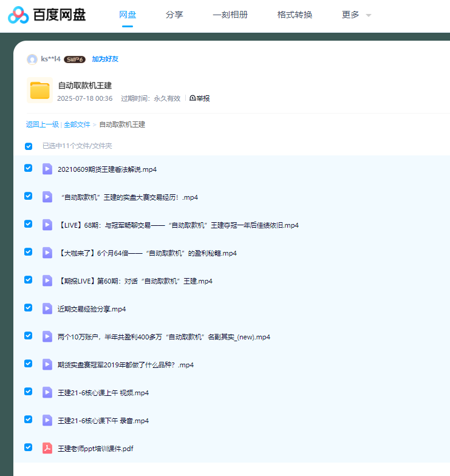
Task: Uncheck the 【LIVE】68期 file checkbox
Action: tap(28, 223)
